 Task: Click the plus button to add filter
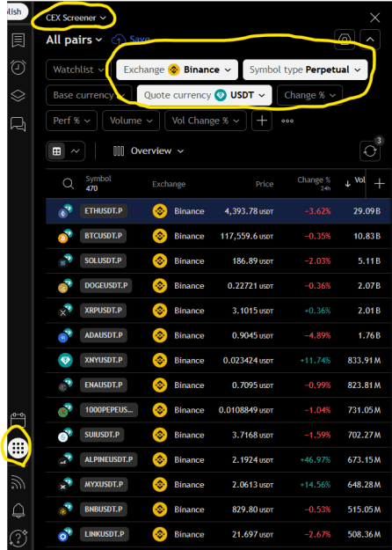tap(262, 121)
